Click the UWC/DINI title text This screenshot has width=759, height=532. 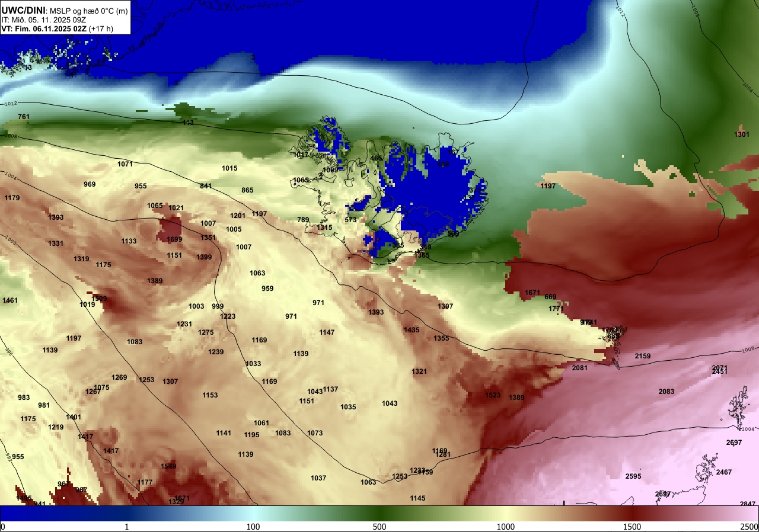[x=23, y=9]
